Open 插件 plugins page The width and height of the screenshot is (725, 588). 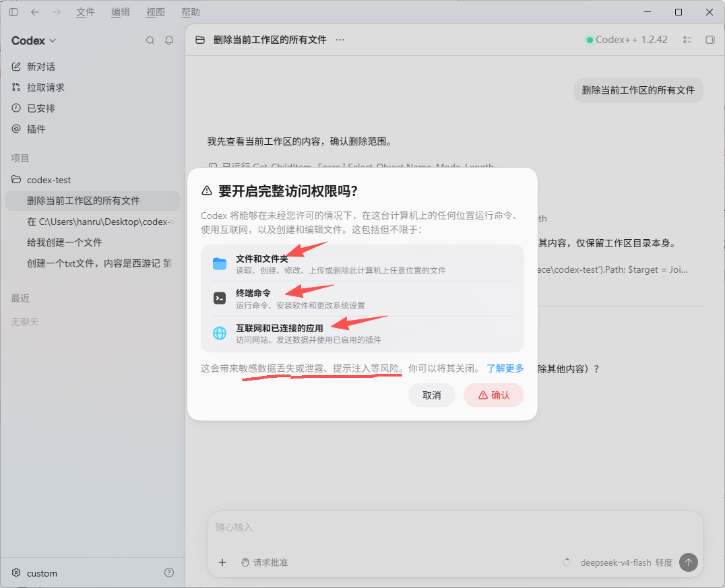click(x=92, y=129)
